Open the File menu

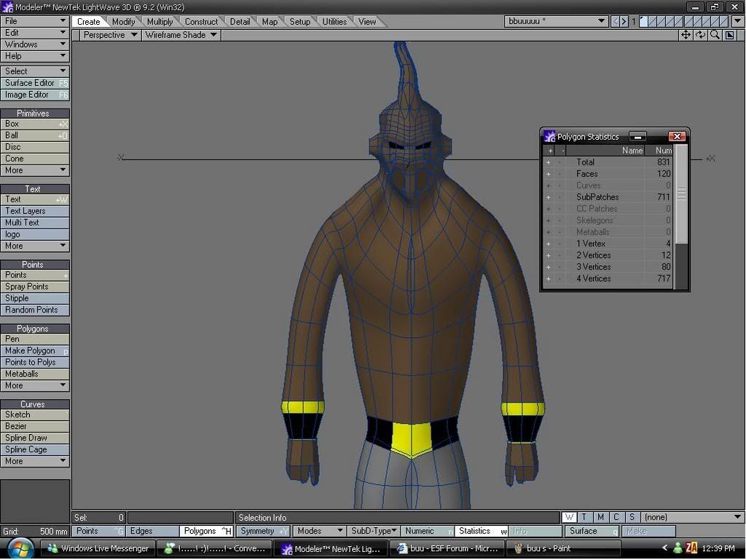35,21
